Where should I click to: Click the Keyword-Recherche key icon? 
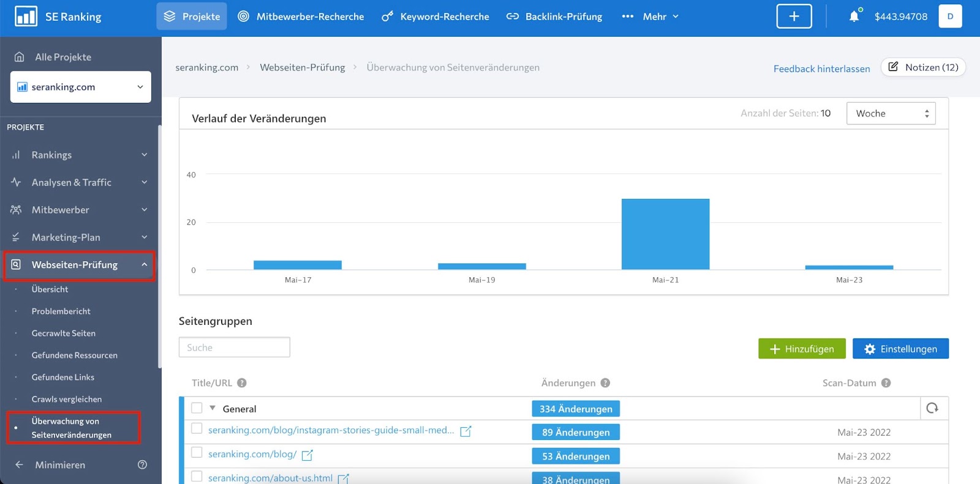[x=387, y=17]
